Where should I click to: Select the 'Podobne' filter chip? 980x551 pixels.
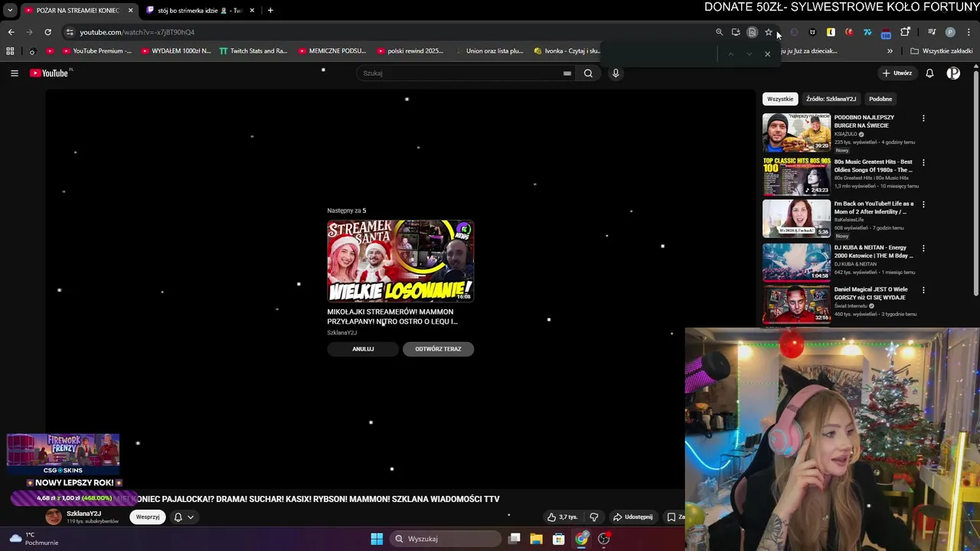880,99
